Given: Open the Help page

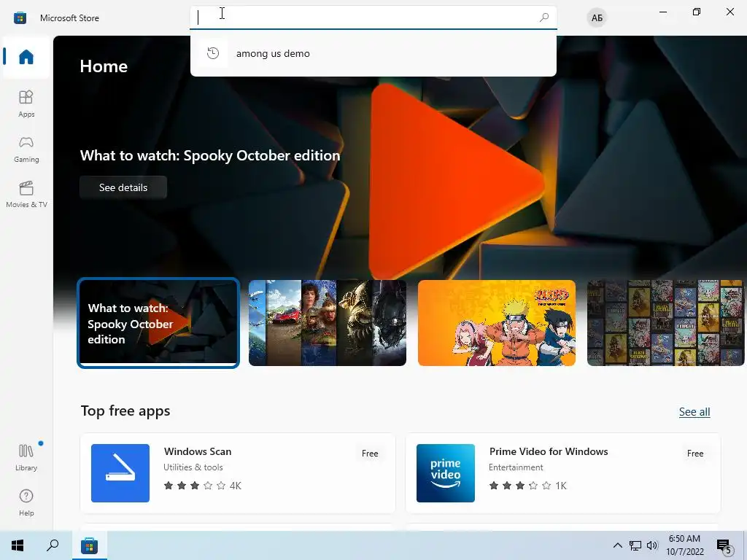Looking at the screenshot, I should [x=26, y=503].
